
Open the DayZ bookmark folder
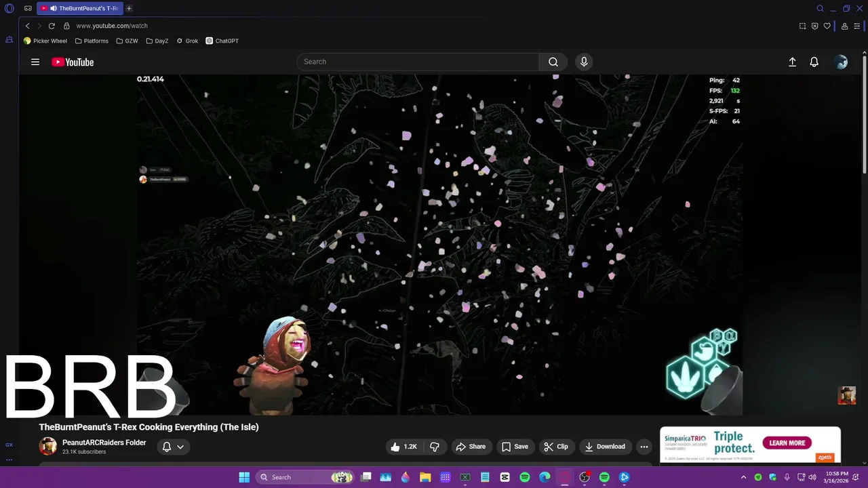click(157, 41)
